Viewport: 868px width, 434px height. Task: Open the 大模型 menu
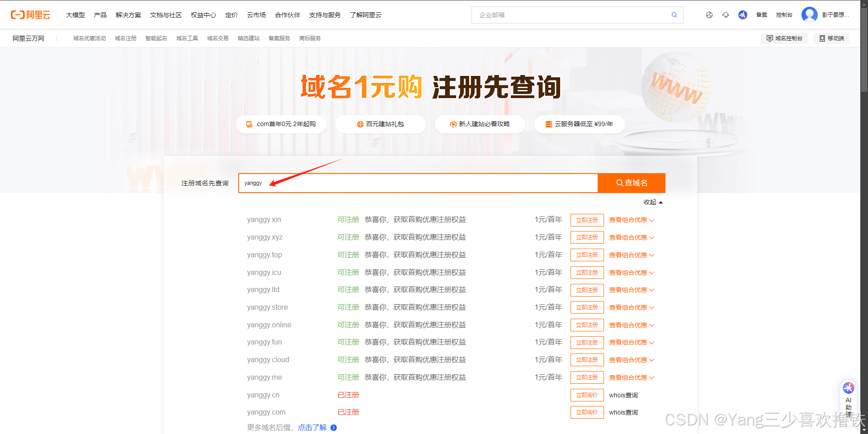tap(75, 15)
